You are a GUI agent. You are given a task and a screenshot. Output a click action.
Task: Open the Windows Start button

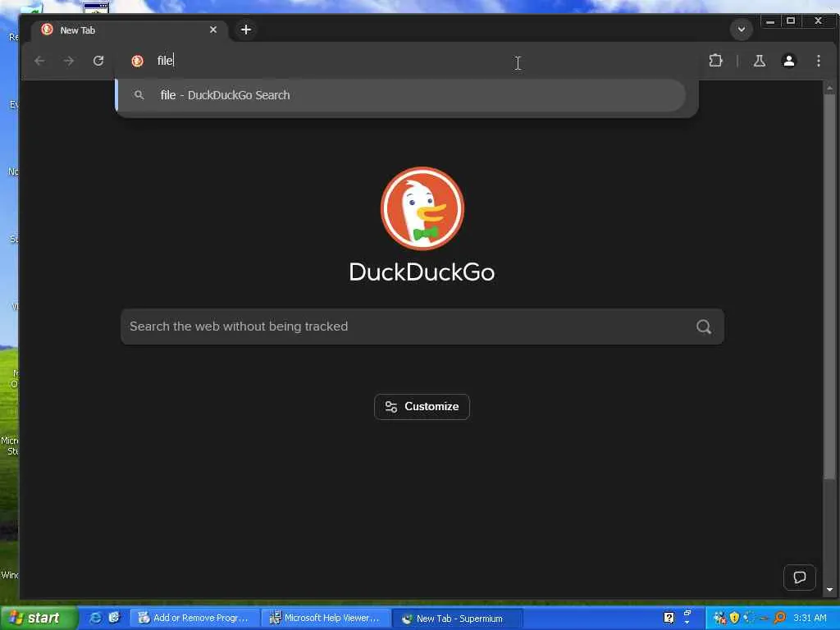(x=39, y=618)
